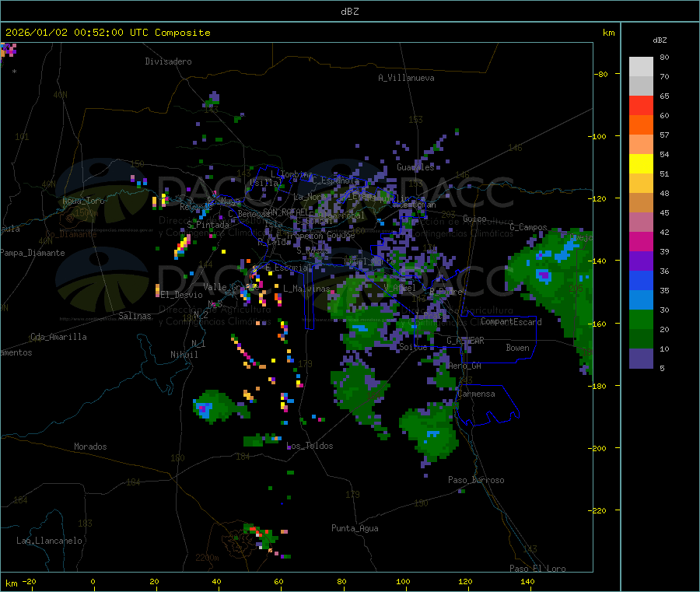
Task: Click the Pampa_Diamante map label
Action: point(33,253)
